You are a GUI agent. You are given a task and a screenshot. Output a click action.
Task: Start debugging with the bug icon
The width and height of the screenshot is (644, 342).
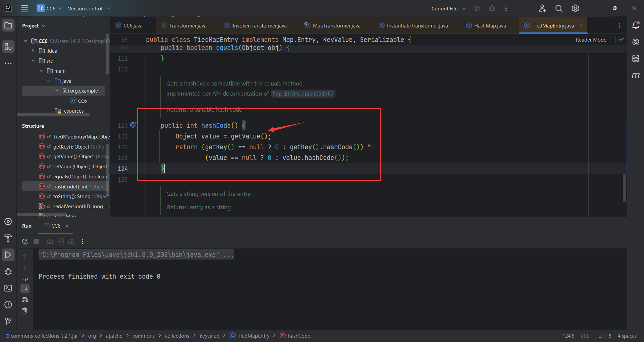(492, 8)
